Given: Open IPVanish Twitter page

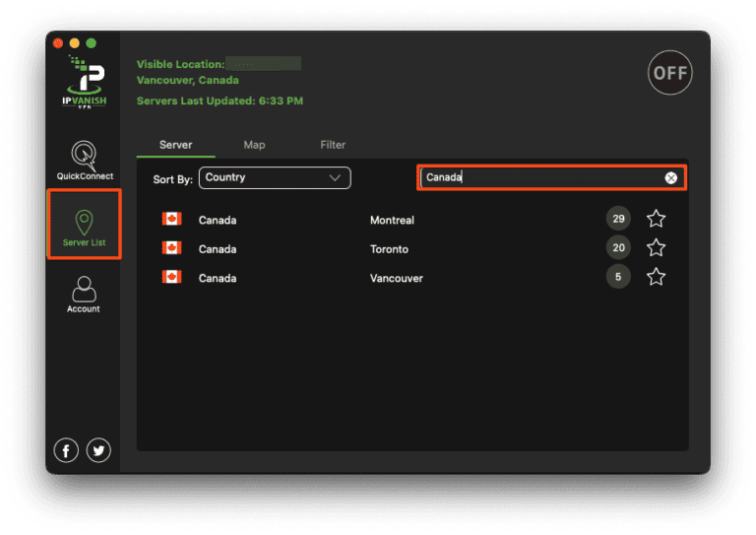Looking at the screenshot, I should pos(98,450).
